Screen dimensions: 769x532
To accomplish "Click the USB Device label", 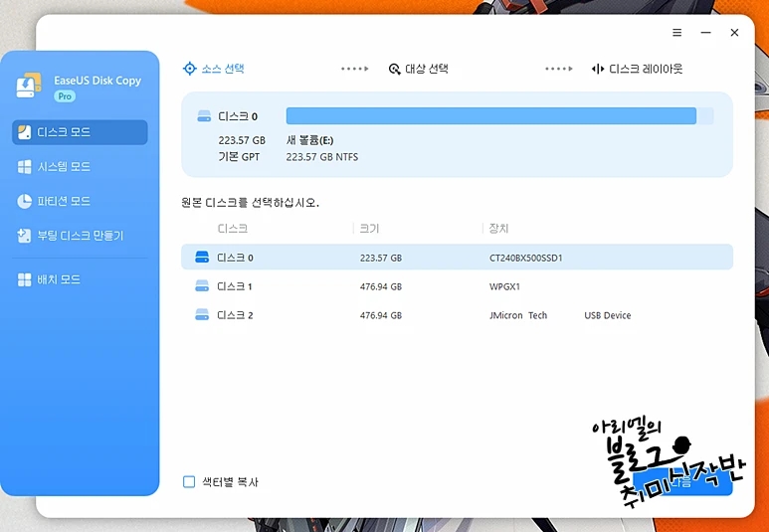I will [607, 315].
